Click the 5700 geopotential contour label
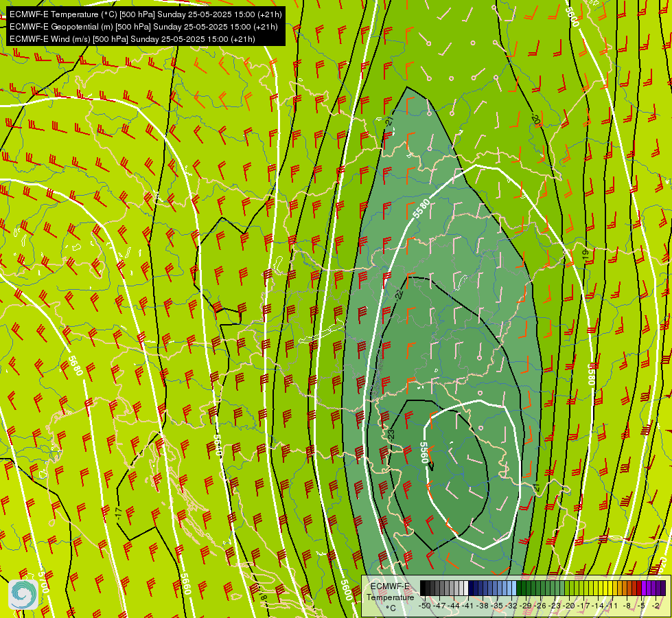Image resolution: width=672 pixels, height=618 pixels. click(43, 582)
